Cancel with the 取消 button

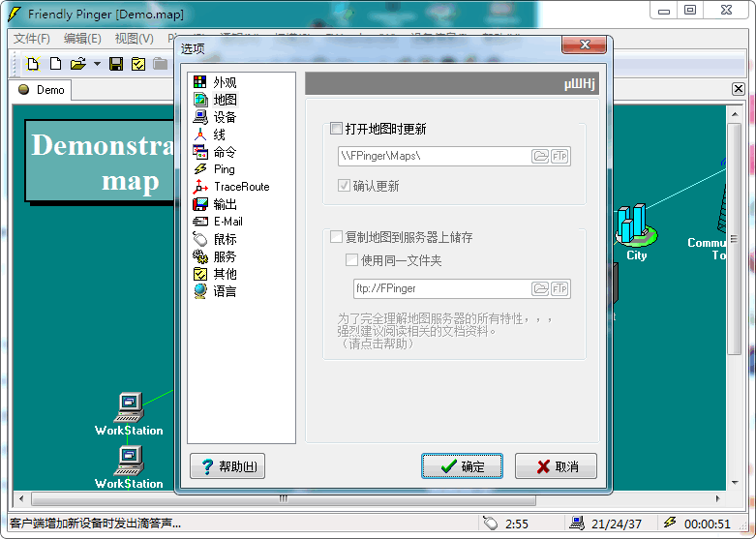coord(556,466)
